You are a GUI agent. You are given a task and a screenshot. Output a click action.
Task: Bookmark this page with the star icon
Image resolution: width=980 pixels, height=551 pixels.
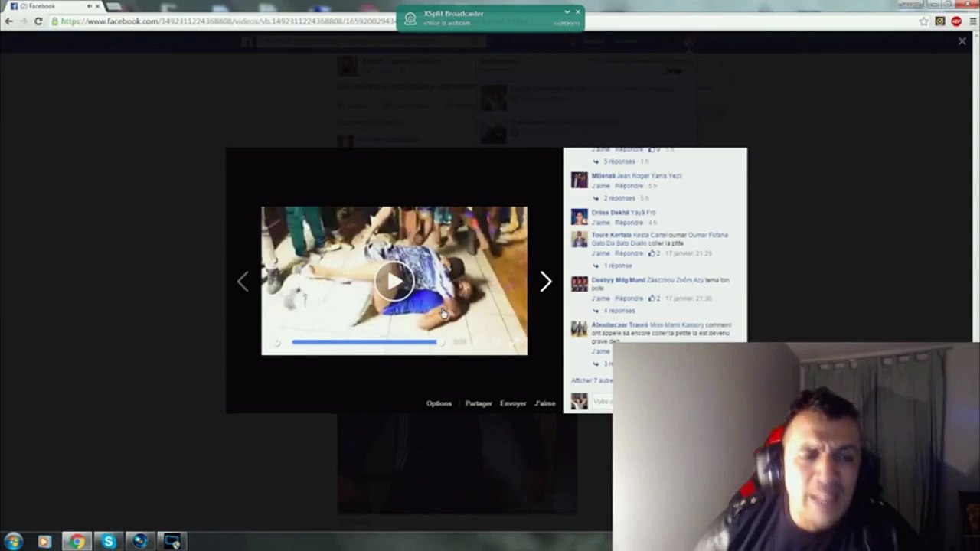coord(923,21)
